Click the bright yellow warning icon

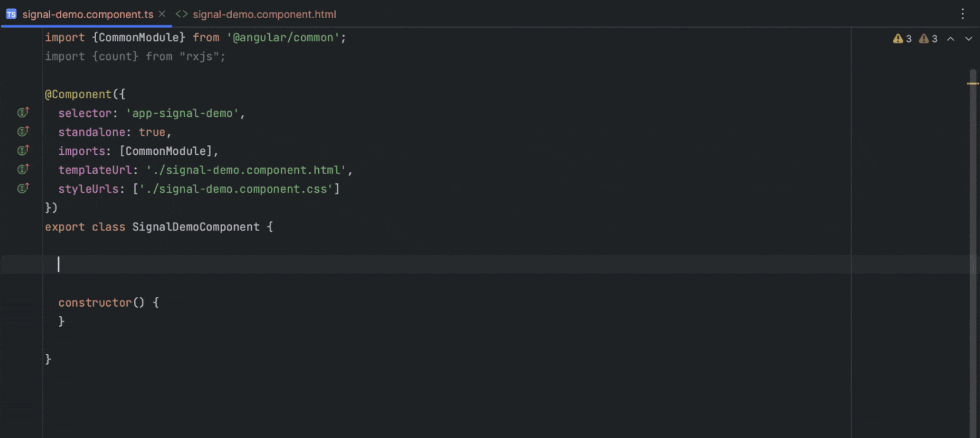click(x=898, y=39)
